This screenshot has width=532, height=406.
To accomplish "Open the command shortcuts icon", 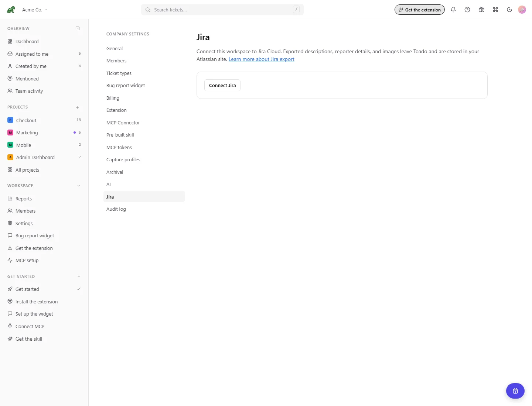I will coord(495,10).
